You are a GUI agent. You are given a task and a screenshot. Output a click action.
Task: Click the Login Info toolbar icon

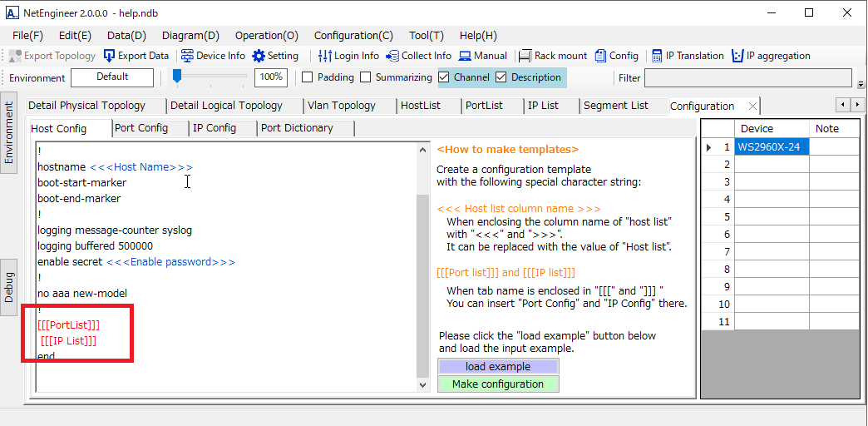pyautogui.click(x=325, y=56)
